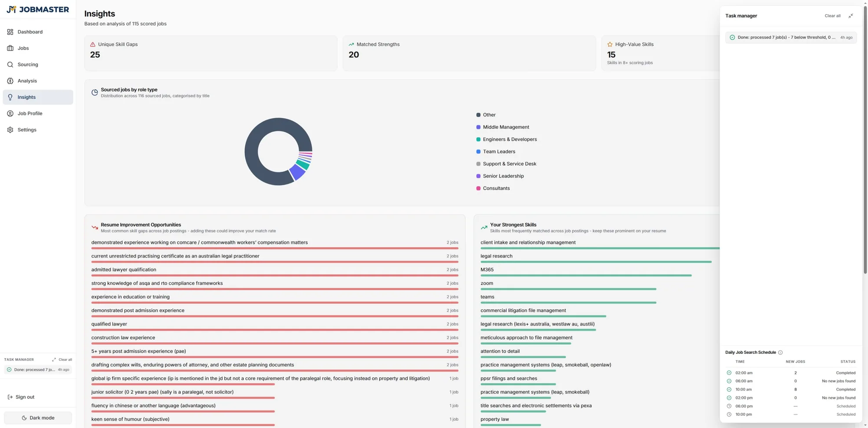The image size is (868, 428).
Task: Toggle Dark mode
Action: (38, 418)
